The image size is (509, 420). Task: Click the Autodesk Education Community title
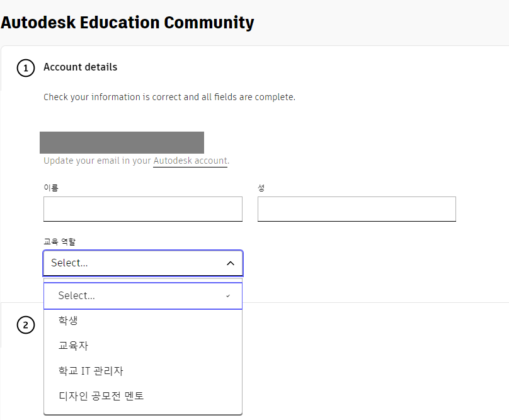(x=127, y=23)
